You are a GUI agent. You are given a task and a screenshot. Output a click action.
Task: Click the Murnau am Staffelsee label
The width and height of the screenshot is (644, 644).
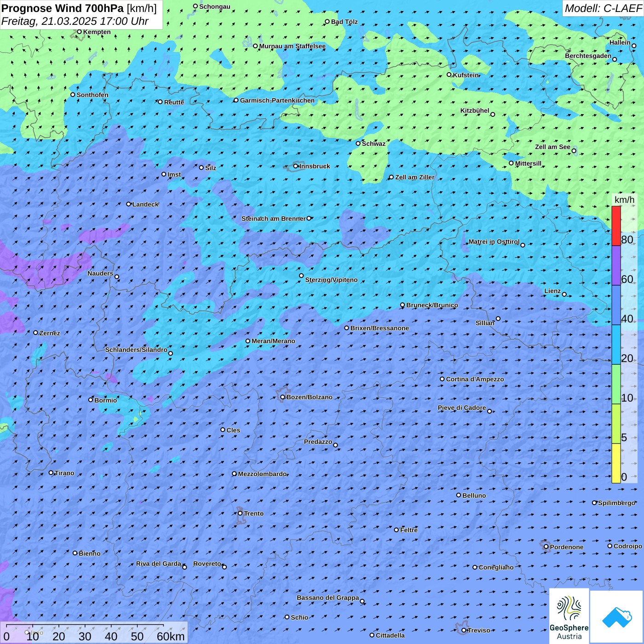click(292, 46)
